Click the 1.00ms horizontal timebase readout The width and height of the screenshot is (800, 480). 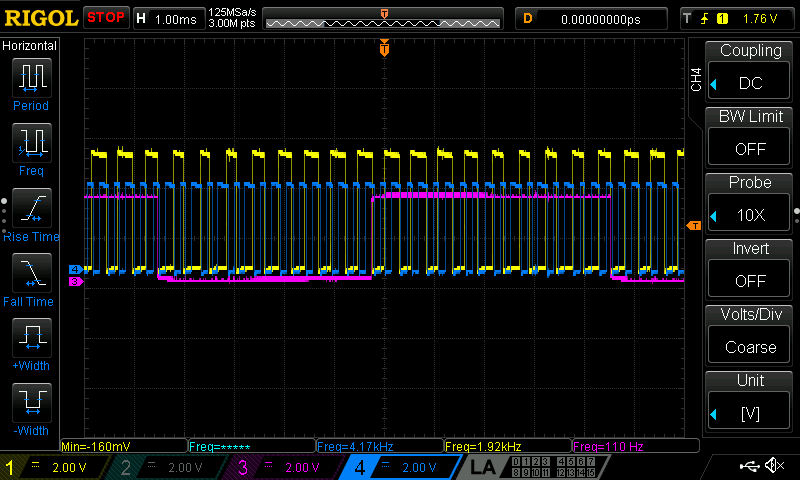tap(176, 18)
